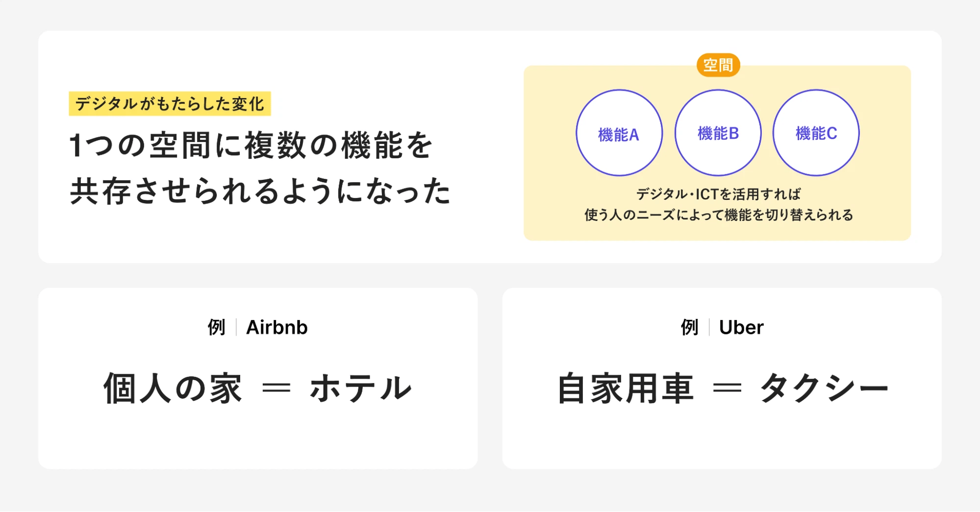Click the 自家用車 text

pos(626,389)
